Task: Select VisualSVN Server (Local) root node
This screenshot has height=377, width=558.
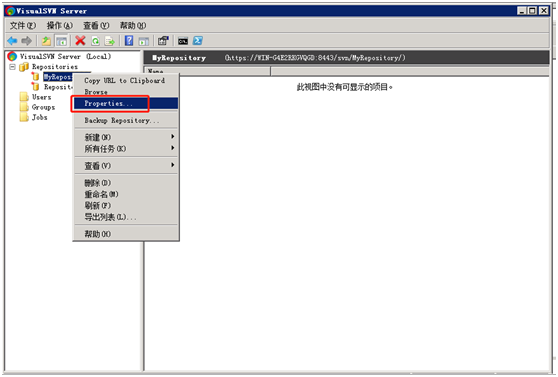Action: tap(65, 56)
